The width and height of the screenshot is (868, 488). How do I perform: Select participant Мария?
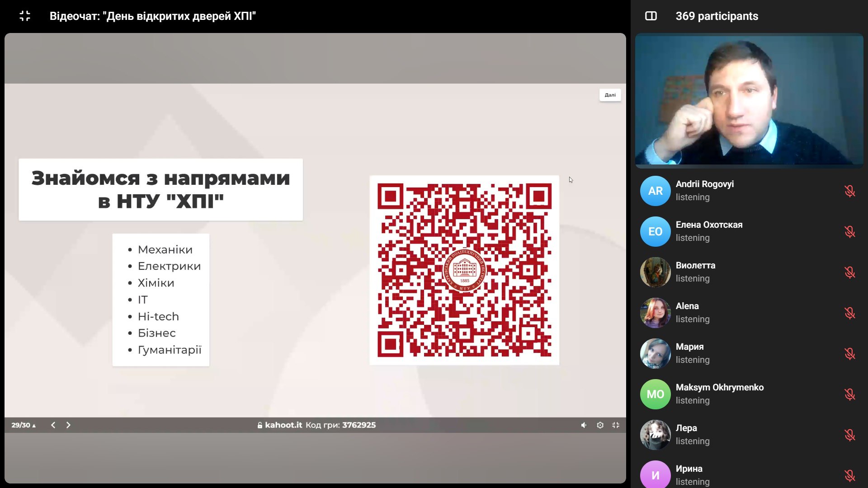(x=749, y=353)
